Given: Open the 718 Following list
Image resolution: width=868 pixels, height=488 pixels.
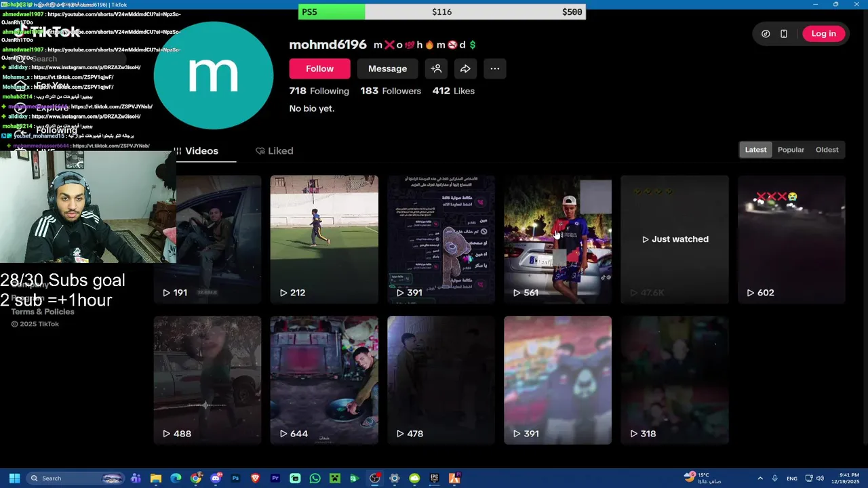Looking at the screenshot, I should point(319,91).
